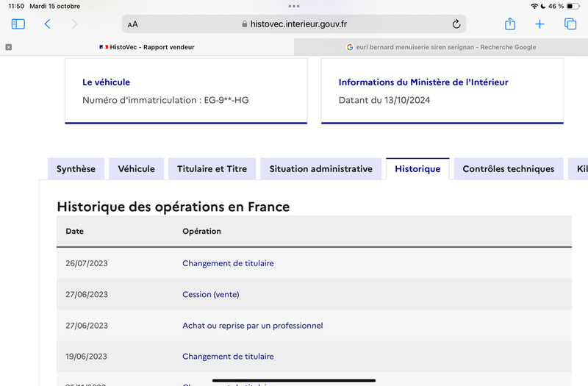This screenshot has width=588, height=386.
Task: Tap the three-dot multitasking control
Action: tap(294, 6)
